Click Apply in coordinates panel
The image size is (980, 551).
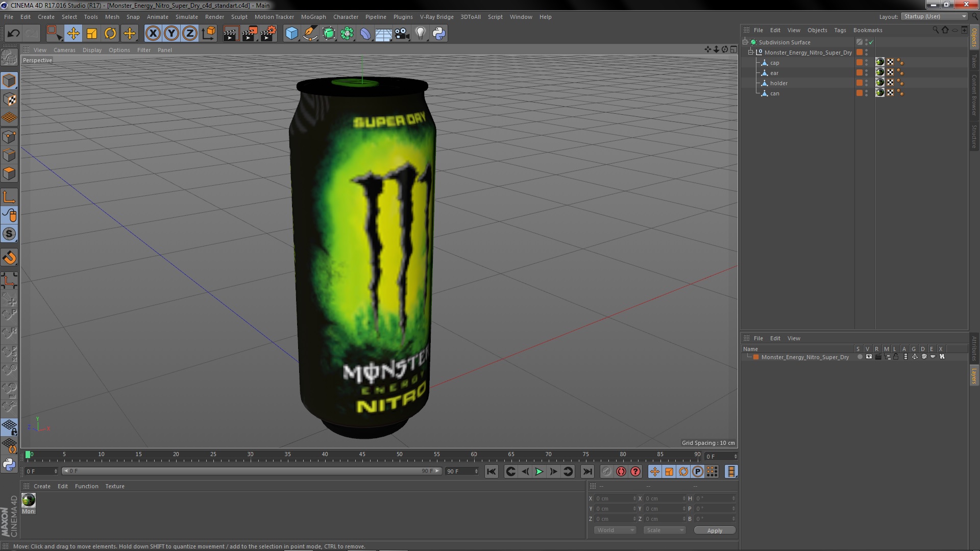coord(715,531)
